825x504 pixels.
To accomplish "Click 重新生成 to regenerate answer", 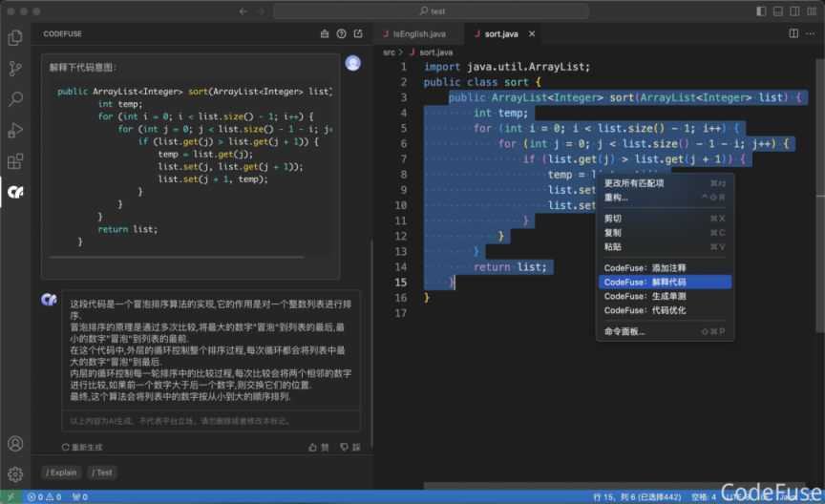I will coord(81,447).
